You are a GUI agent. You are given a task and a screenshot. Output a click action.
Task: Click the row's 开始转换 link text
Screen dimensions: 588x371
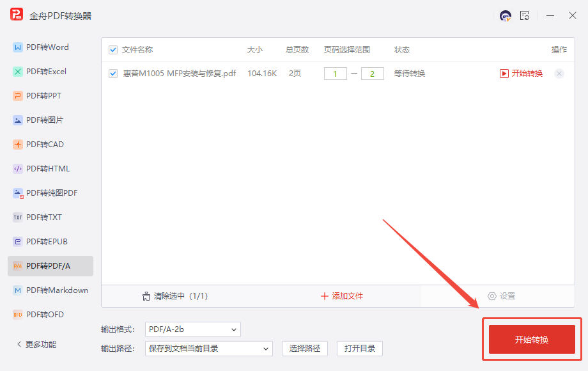click(x=527, y=74)
